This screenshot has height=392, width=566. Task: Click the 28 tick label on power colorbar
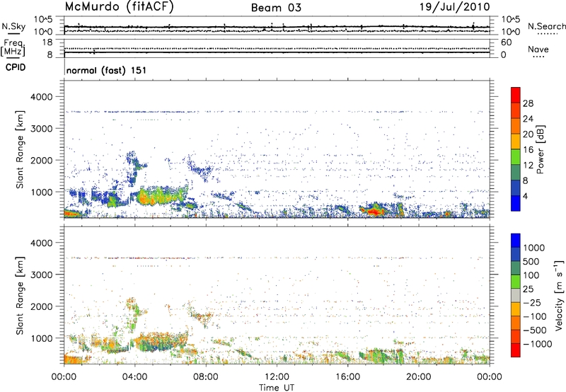[x=528, y=103]
